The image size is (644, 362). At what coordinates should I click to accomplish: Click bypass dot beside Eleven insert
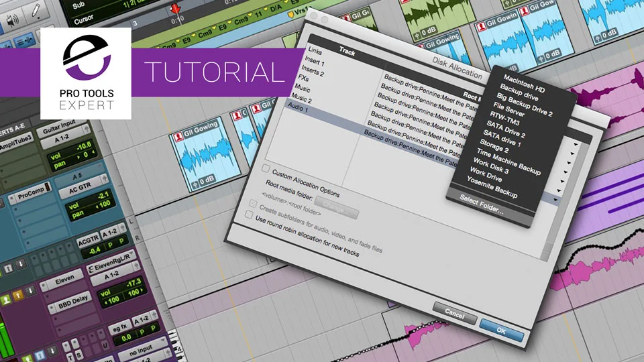click(x=44, y=286)
